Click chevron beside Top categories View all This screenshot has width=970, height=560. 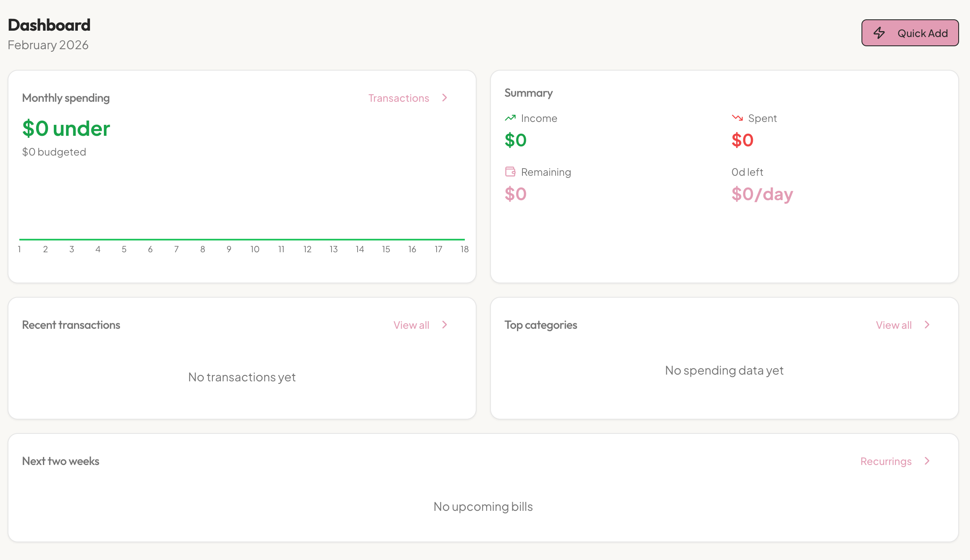927,325
